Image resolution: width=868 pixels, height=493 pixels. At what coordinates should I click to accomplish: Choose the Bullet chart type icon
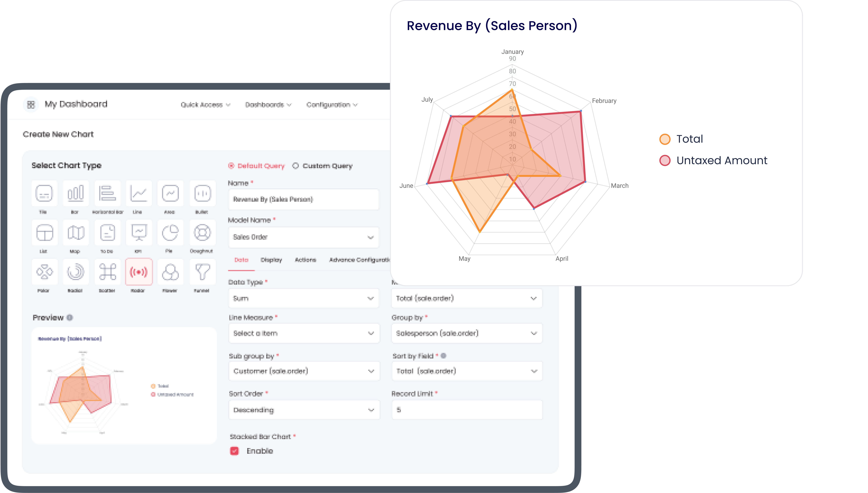[x=203, y=193]
